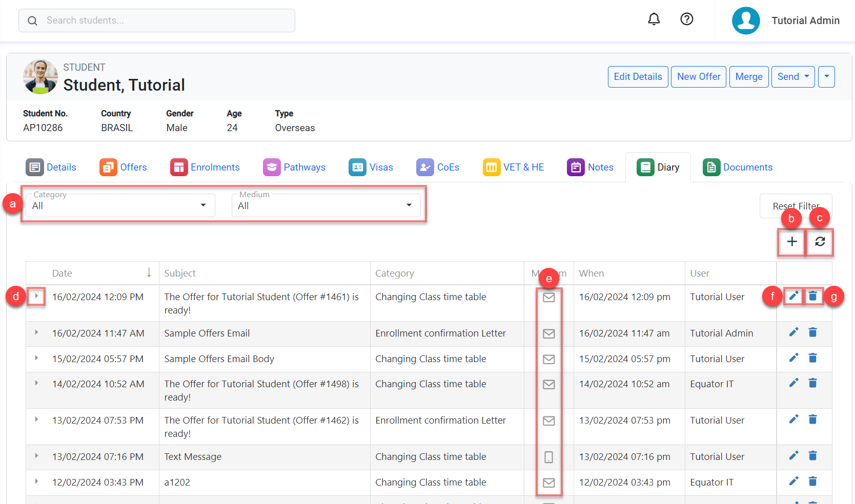
Task: Open the extra actions caret button
Action: (x=826, y=77)
